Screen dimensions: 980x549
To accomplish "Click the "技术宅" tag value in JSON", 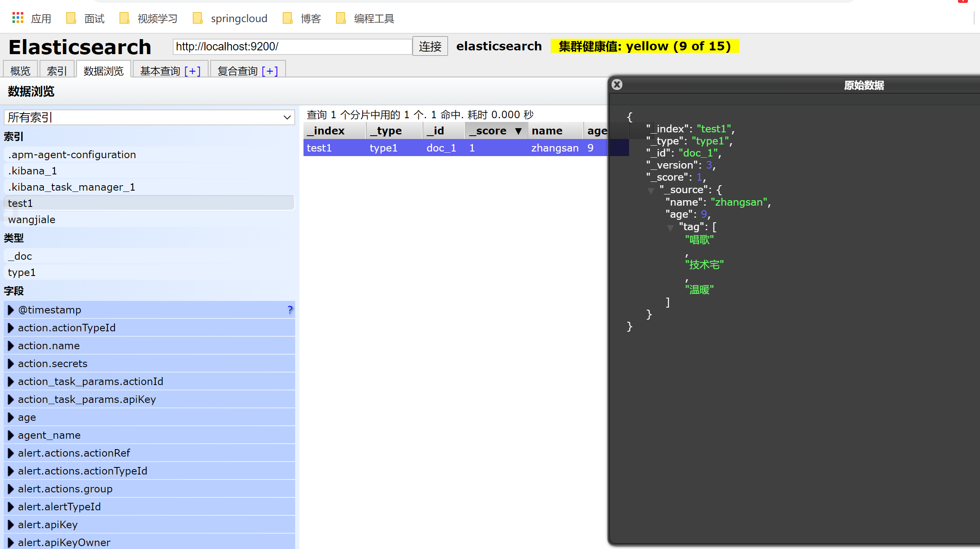I will coord(704,265).
